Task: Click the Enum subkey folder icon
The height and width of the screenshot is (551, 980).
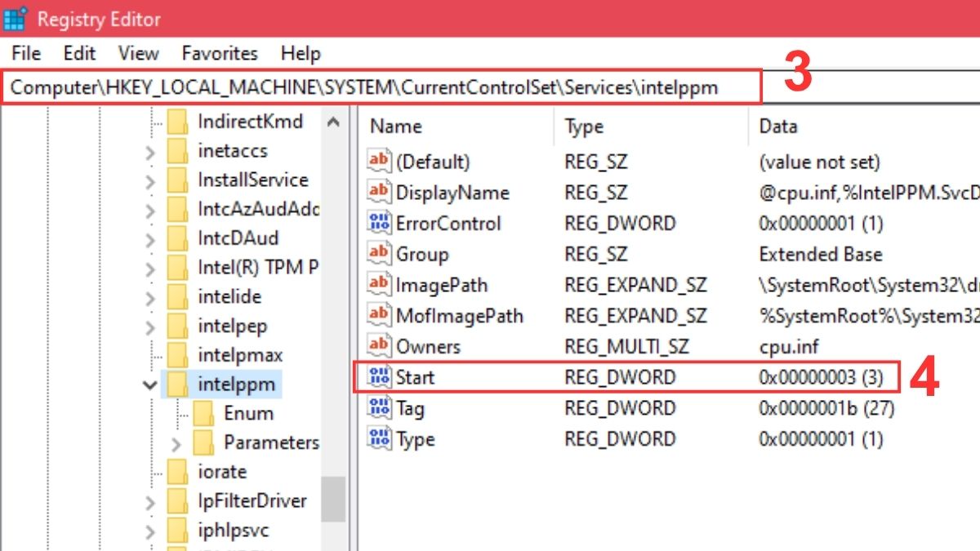Action: pyautogui.click(x=204, y=413)
